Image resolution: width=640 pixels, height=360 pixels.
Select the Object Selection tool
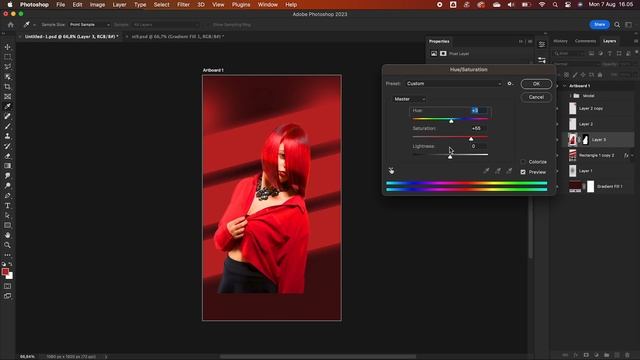(x=7, y=77)
